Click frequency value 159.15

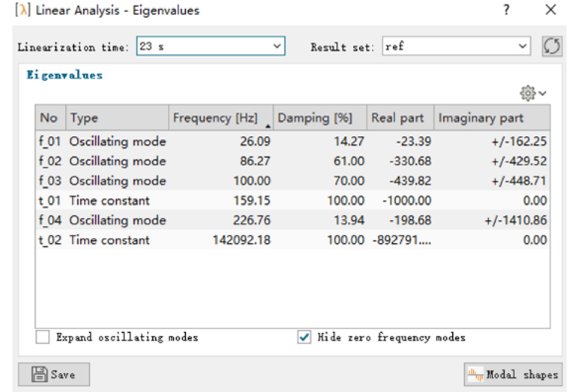(x=252, y=200)
